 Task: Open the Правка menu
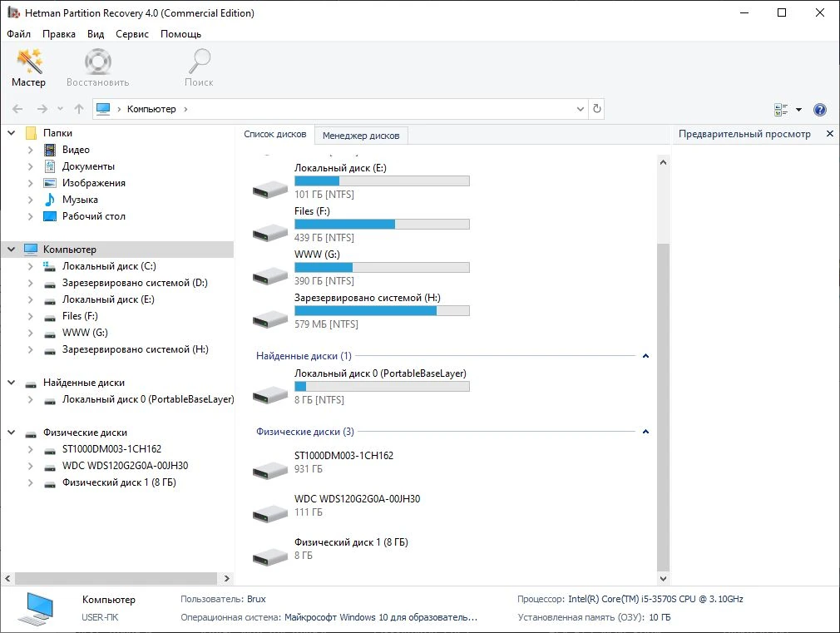(x=59, y=34)
